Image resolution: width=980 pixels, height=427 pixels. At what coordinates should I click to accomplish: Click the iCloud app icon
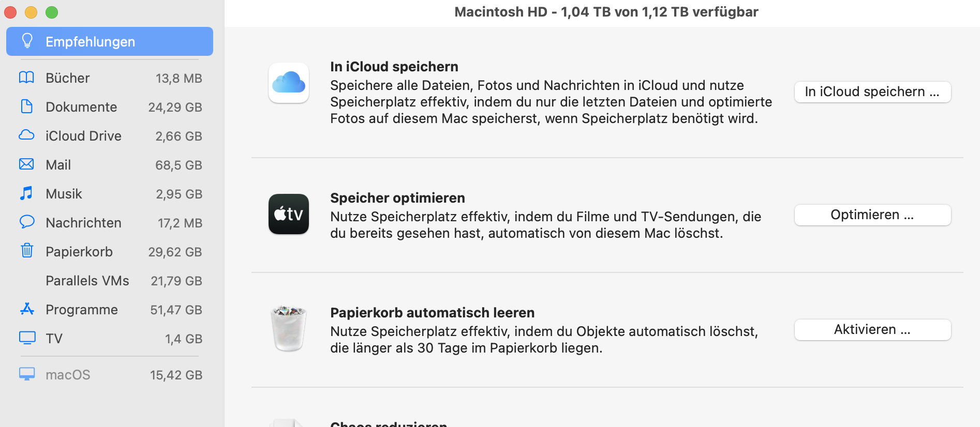(x=289, y=83)
